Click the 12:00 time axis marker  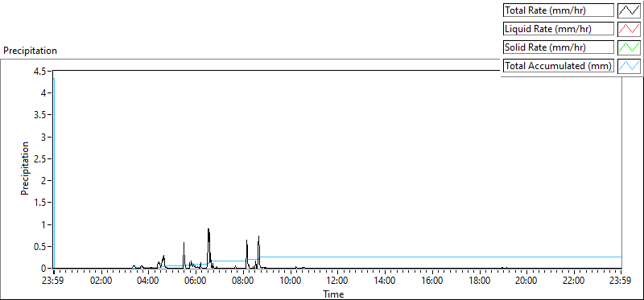(337, 282)
